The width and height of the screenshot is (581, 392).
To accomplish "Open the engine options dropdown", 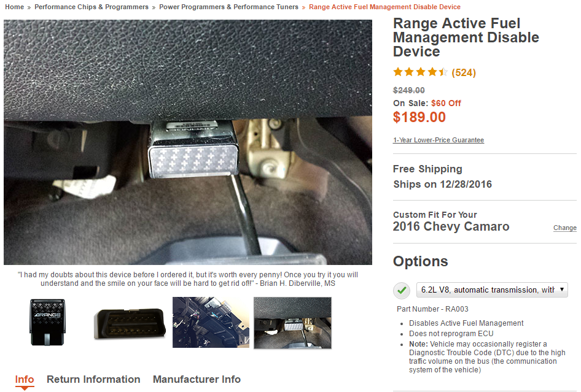I will (x=492, y=290).
